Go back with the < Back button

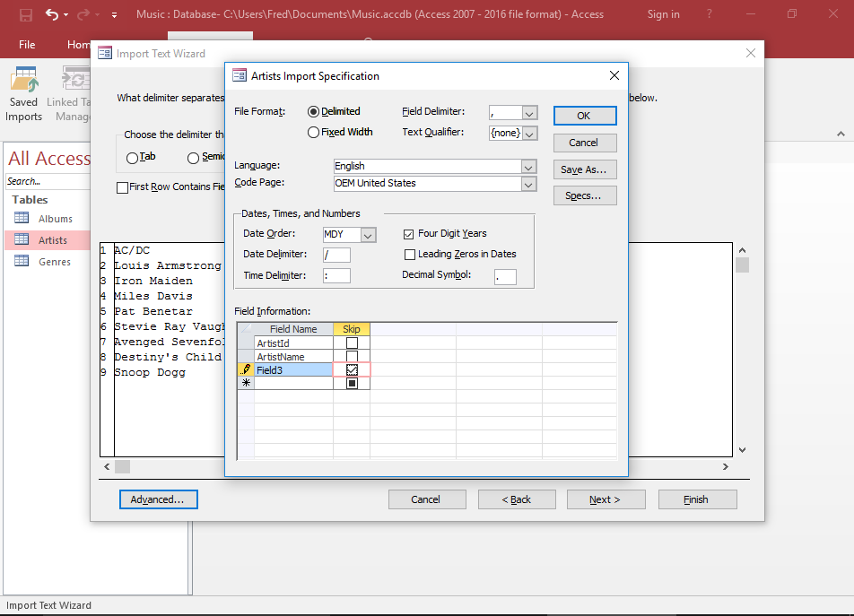(517, 499)
